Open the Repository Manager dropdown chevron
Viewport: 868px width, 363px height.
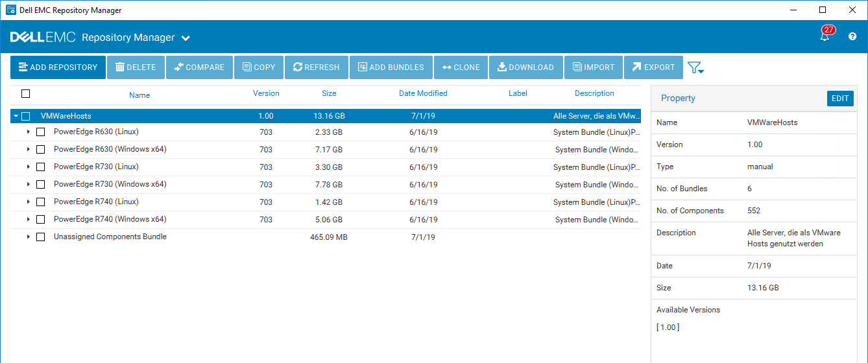(x=186, y=38)
